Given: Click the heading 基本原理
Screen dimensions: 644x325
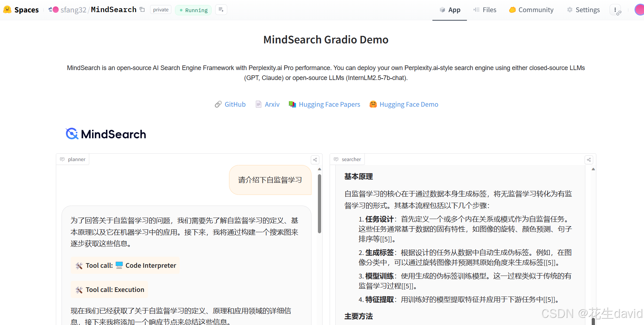Looking at the screenshot, I should [x=358, y=176].
